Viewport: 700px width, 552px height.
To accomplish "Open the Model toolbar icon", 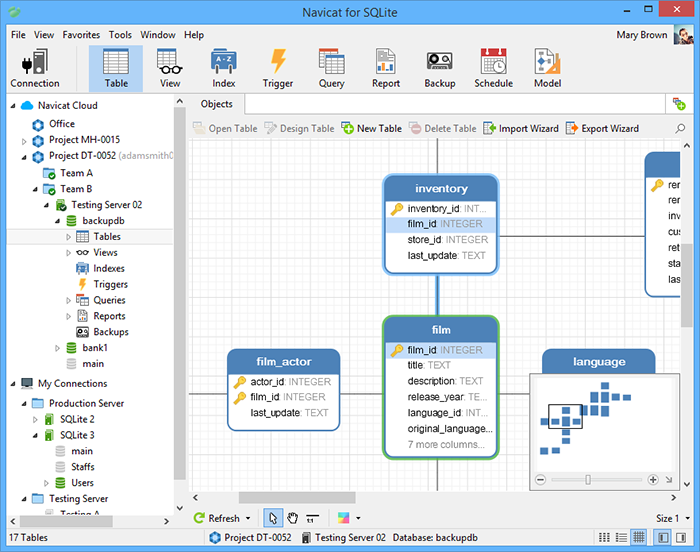I will coord(547,68).
